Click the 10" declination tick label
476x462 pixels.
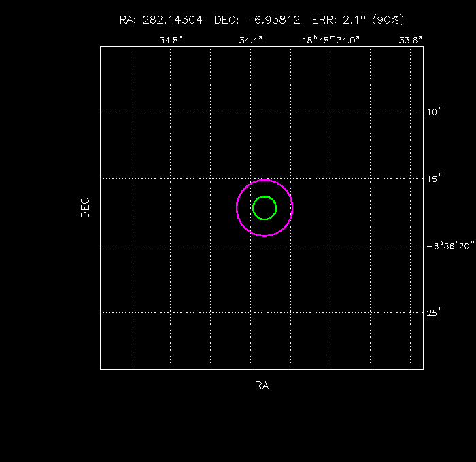click(434, 112)
